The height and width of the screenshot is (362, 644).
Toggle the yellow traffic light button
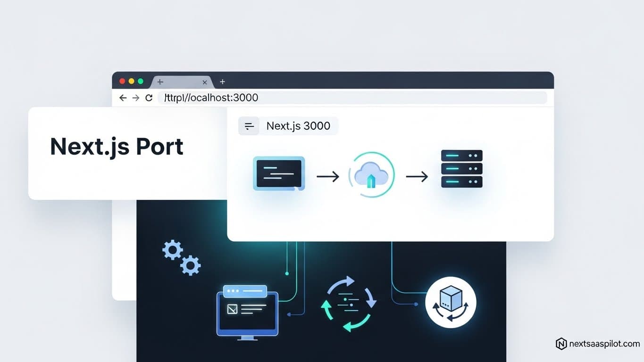click(x=131, y=81)
